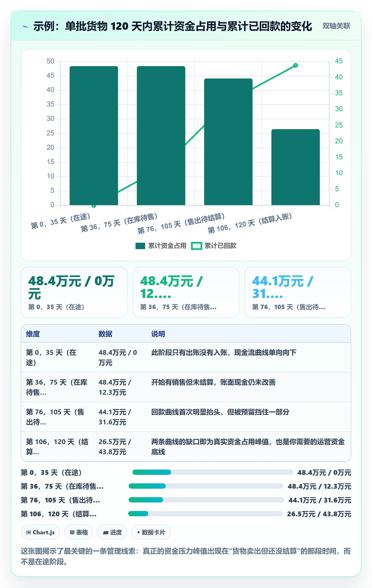Click the table cell 第 0，35 天（在途）

coord(57,357)
